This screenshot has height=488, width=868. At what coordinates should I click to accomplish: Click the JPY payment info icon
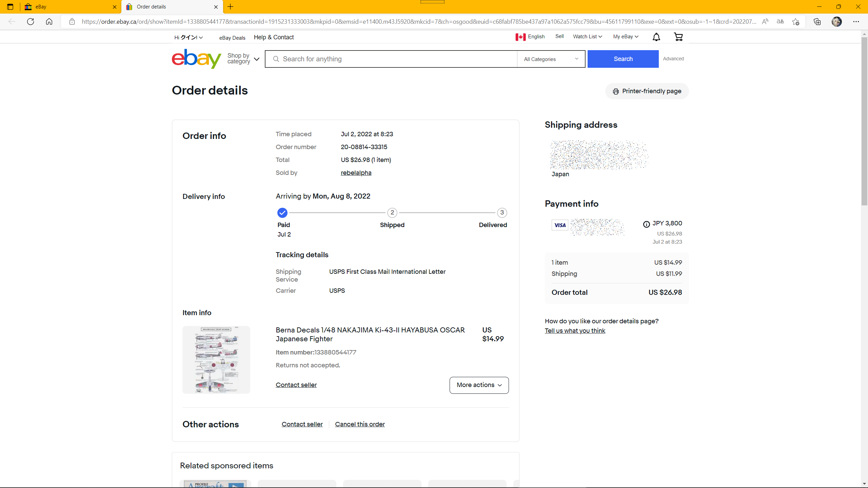[x=647, y=224]
